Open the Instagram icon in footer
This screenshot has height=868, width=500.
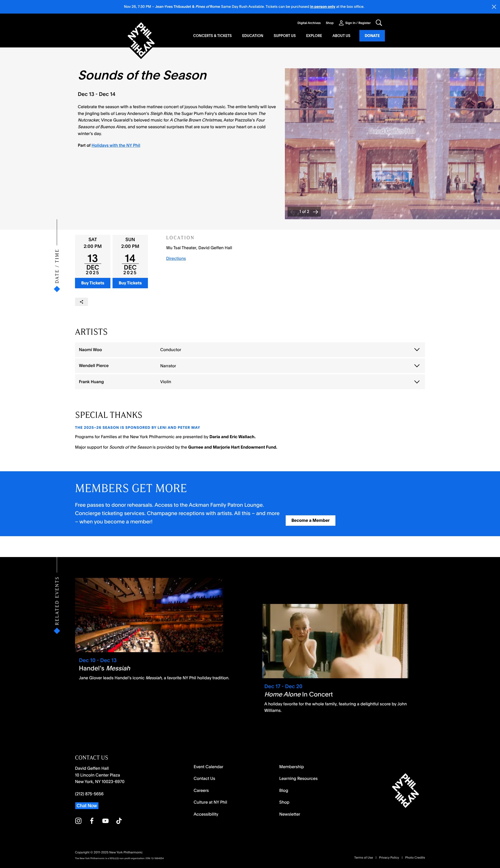[x=78, y=821]
